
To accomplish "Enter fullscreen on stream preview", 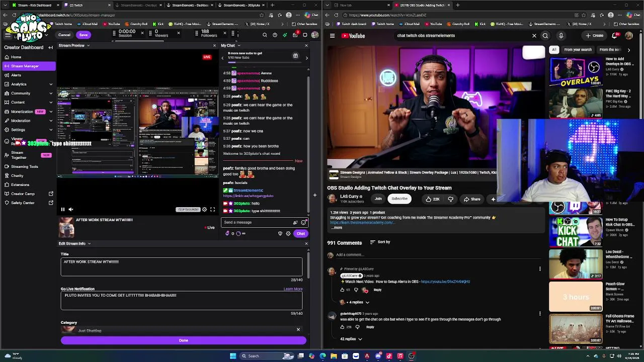I will click(x=212, y=209).
